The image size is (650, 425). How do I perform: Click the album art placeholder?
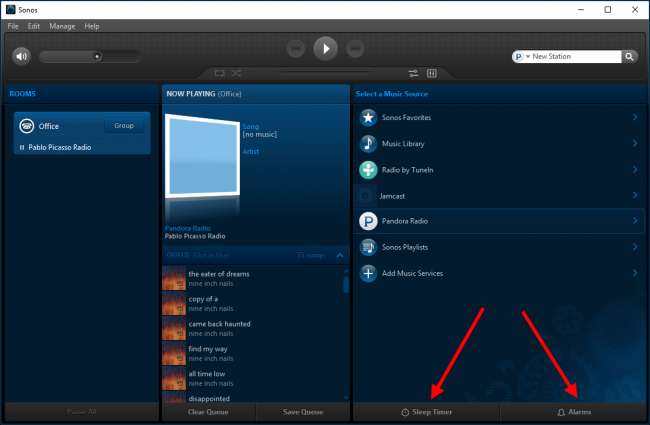202,156
